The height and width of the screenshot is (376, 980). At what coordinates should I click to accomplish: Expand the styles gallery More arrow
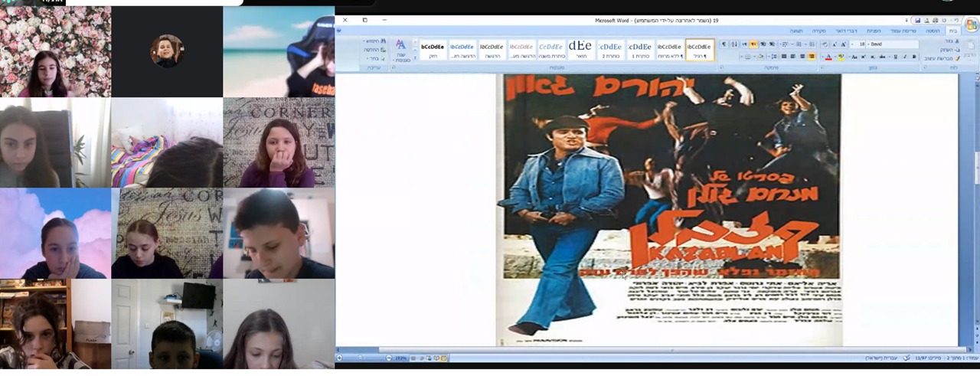(x=415, y=58)
